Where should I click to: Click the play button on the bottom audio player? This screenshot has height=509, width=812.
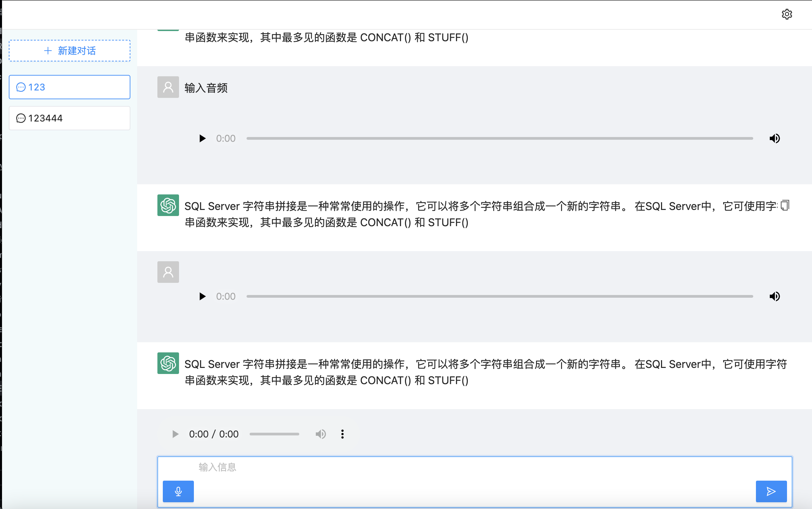pos(175,434)
